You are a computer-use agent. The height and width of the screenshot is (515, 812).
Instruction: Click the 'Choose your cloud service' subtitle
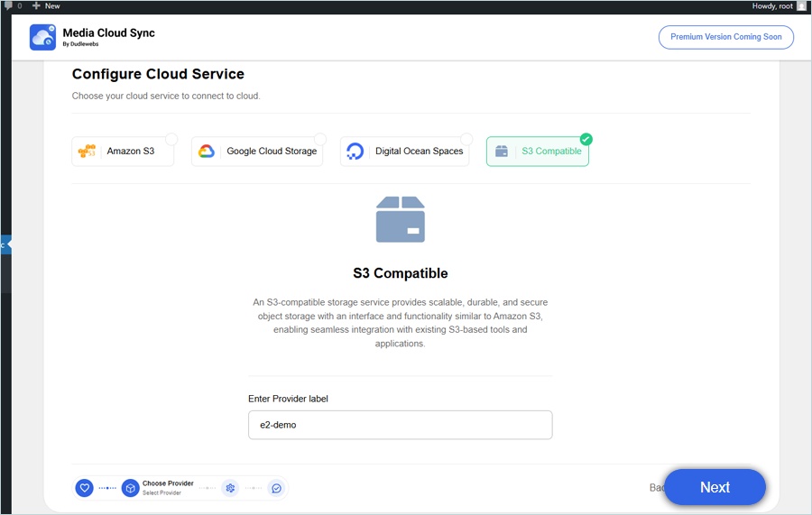click(166, 96)
